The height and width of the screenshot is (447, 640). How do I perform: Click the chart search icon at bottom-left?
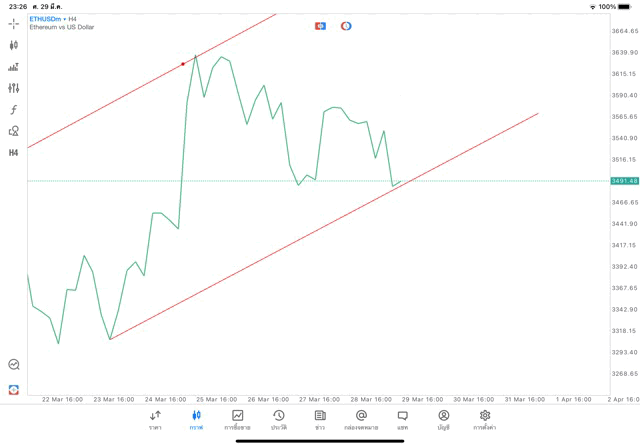14,365
